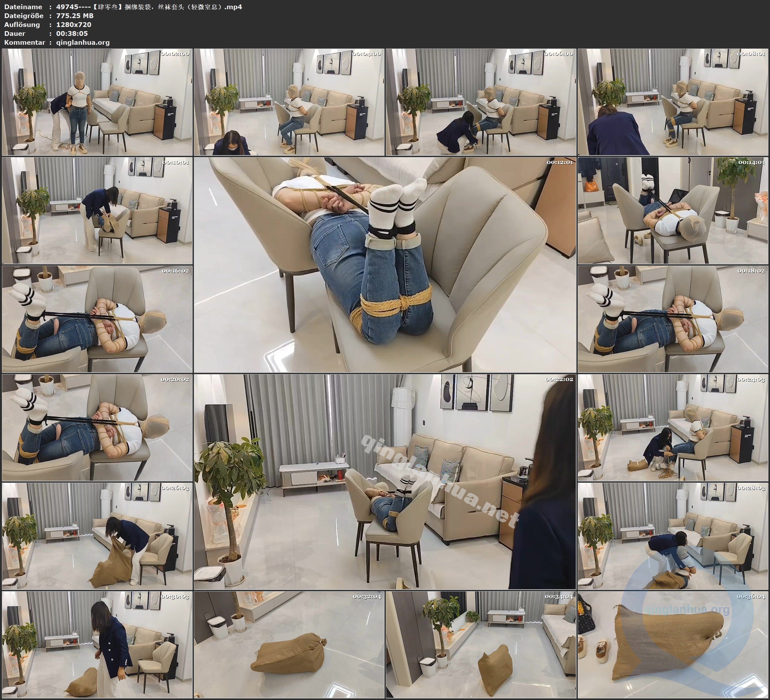The image size is (770, 700).
Task: Select the thumbnail timestamped 00:20:02
Action: (x=97, y=427)
